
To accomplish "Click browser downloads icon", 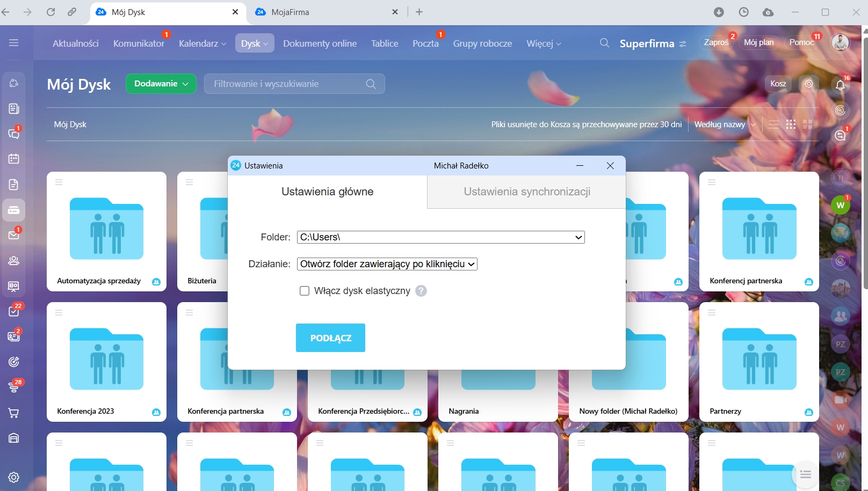I will pos(719,12).
